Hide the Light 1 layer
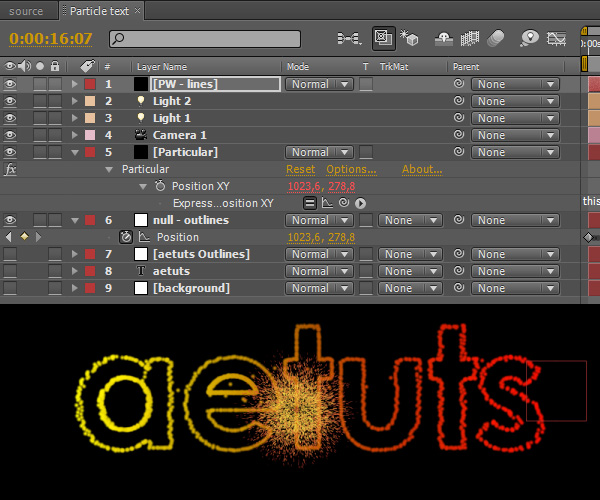The height and width of the screenshot is (500, 600). click(x=10, y=118)
